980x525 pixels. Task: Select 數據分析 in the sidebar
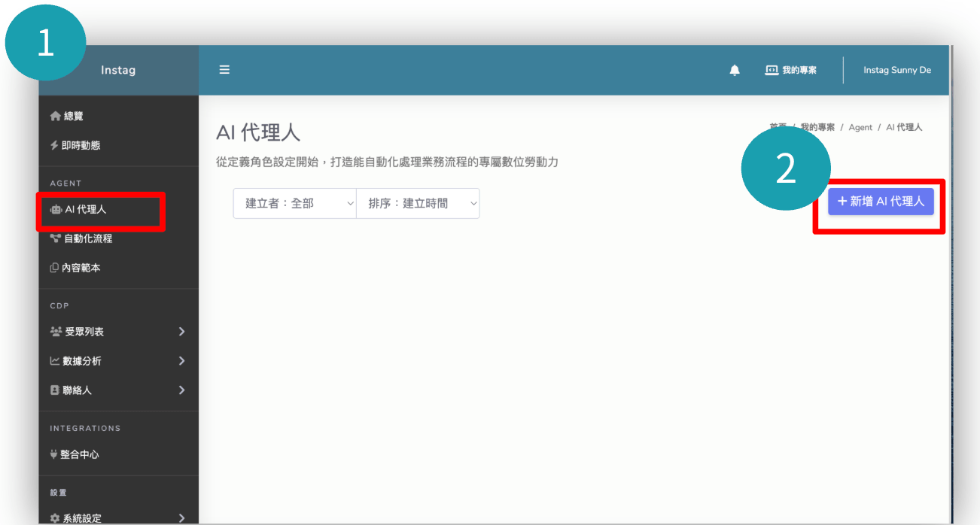(83, 361)
